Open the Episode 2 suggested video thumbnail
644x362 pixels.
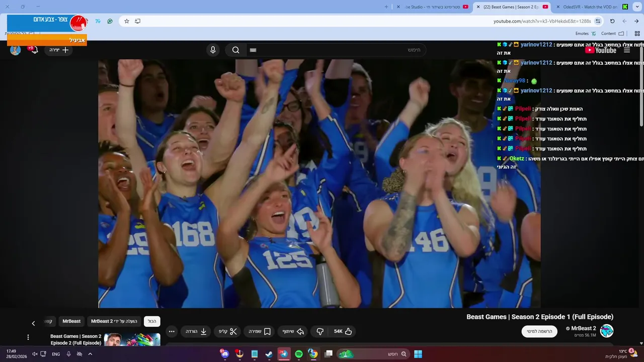pos(132,339)
